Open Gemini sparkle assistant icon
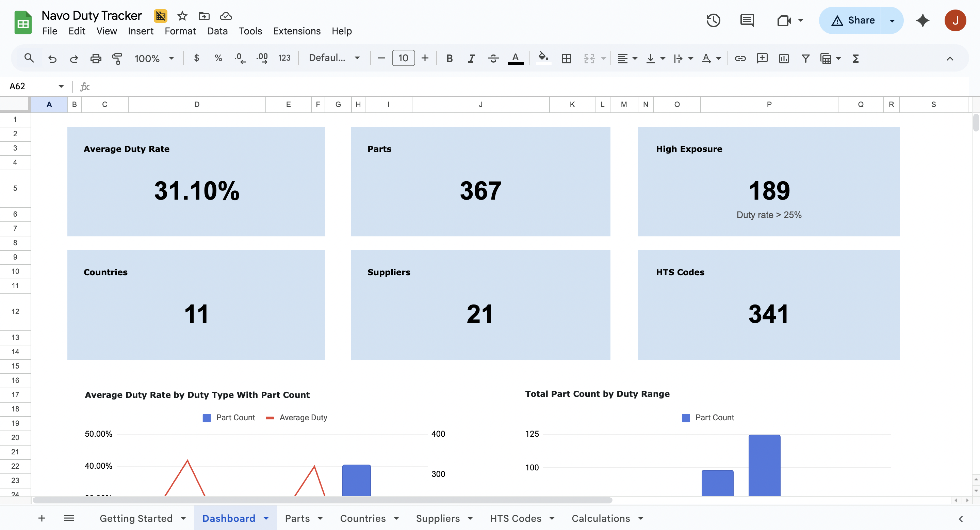 (x=922, y=20)
